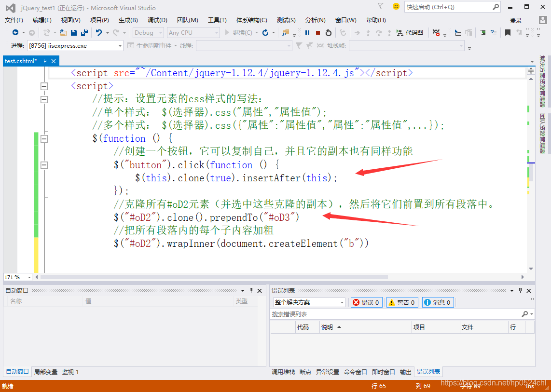Click the 继续(C) continue button
The width and height of the screenshot is (551, 392).
coord(239,33)
